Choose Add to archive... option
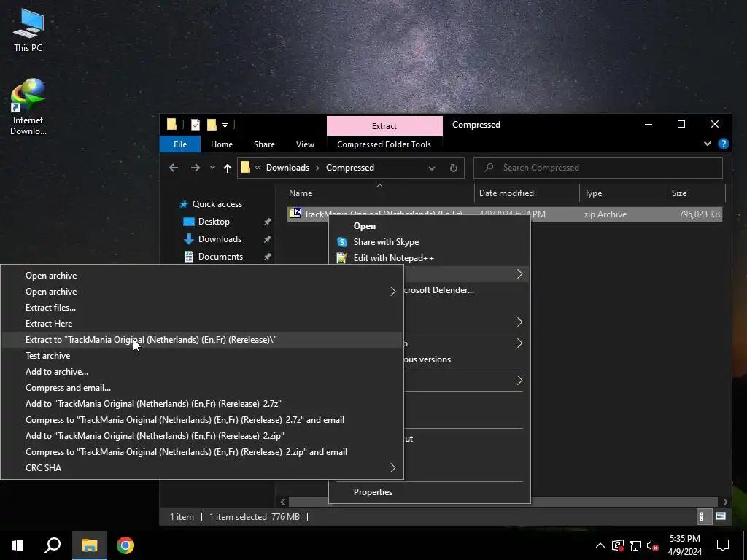Viewport: 747px width, 560px height. 202,372
